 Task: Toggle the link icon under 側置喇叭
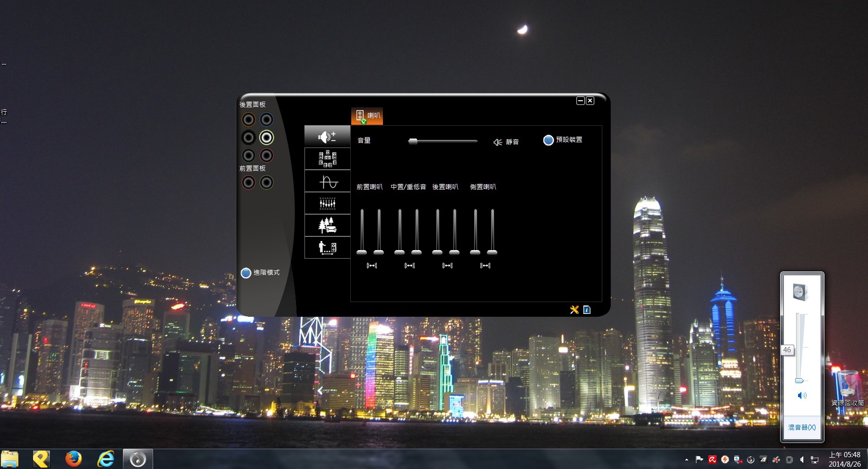coord(485,266)
